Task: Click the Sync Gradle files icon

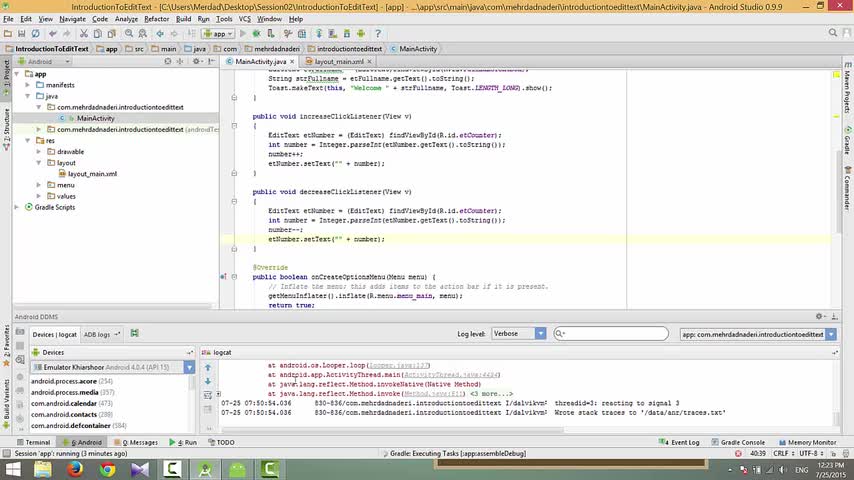Action: (319, 34)
